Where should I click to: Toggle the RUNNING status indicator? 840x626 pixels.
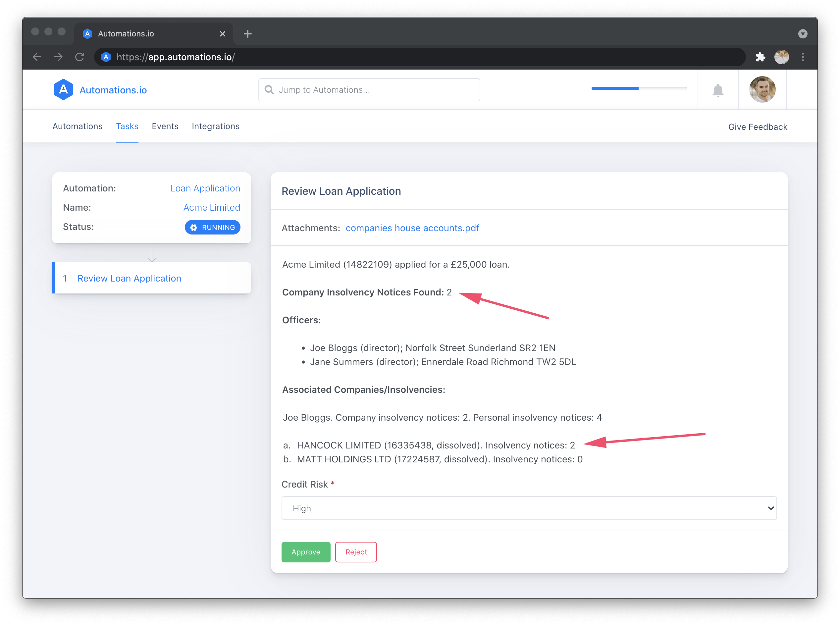(213, 228)
